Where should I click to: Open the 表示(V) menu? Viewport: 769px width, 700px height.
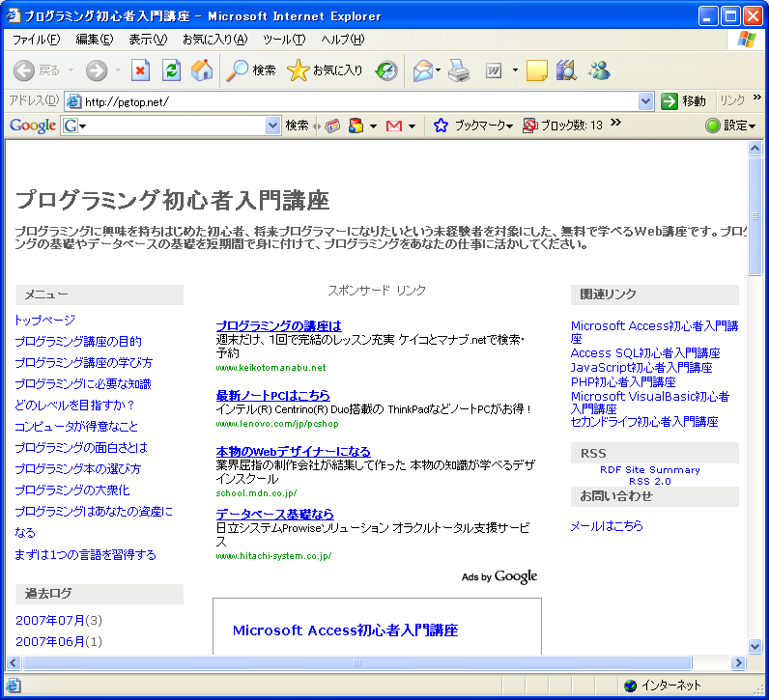coord(148,40)
